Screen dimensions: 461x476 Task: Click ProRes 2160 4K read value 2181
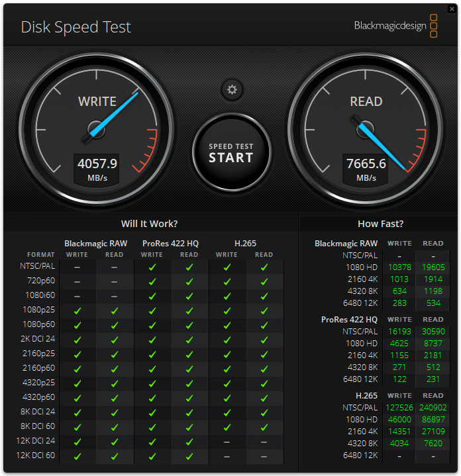pos(433,355)
